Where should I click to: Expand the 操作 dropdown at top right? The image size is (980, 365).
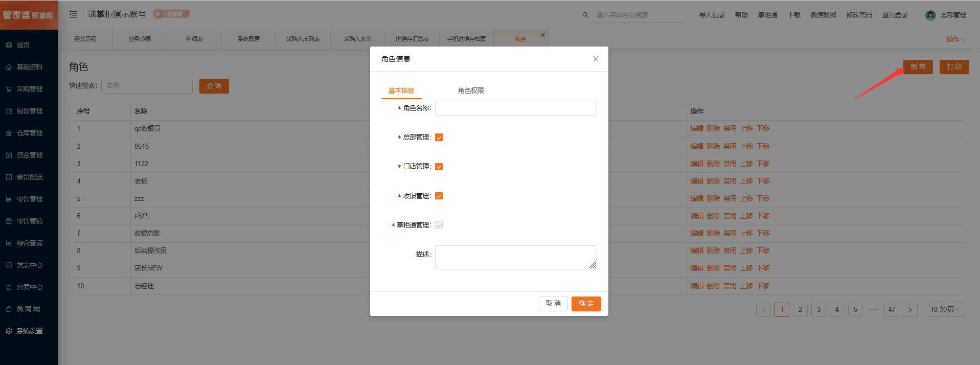tap(955, 39)
